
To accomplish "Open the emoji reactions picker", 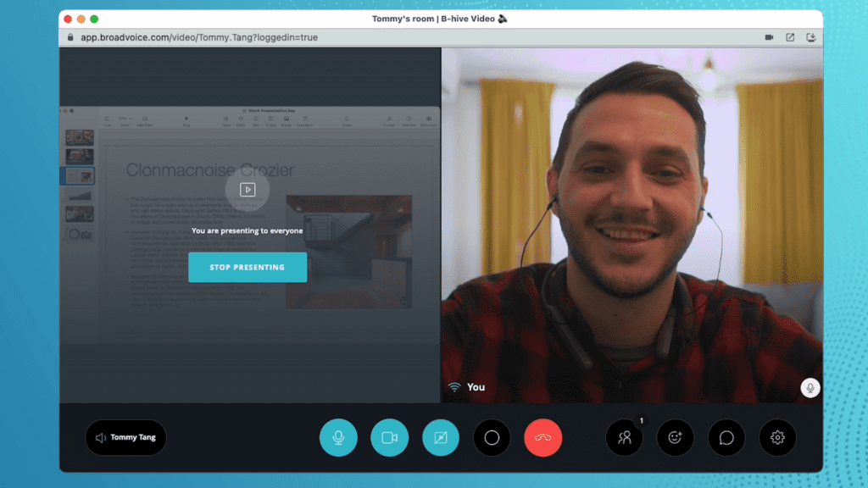I will click(x=676, y=438).
